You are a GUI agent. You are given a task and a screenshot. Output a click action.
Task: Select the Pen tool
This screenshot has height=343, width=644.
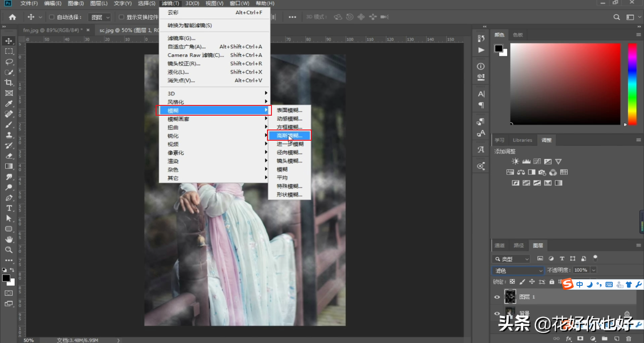pos(8,197)
